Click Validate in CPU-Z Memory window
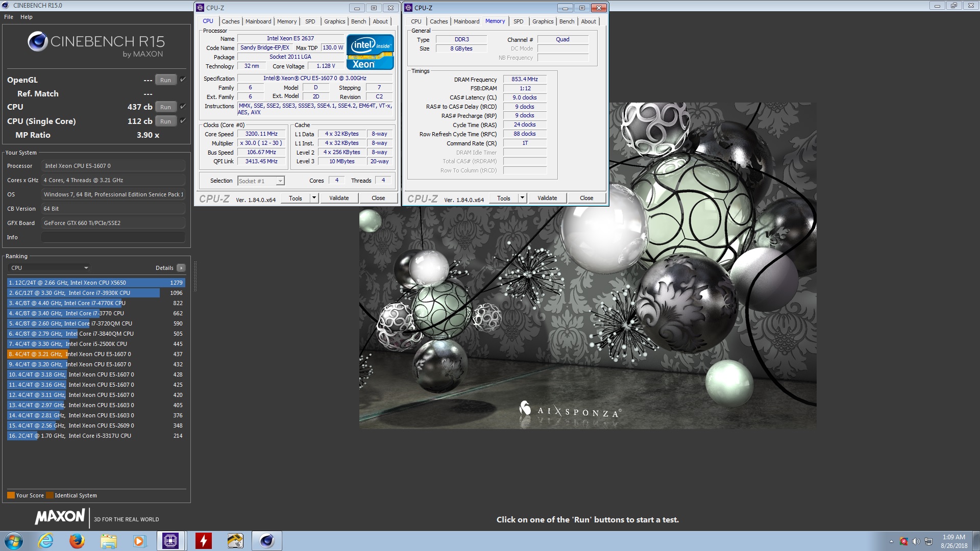980x551 pixels. click(x=547, y=198)
